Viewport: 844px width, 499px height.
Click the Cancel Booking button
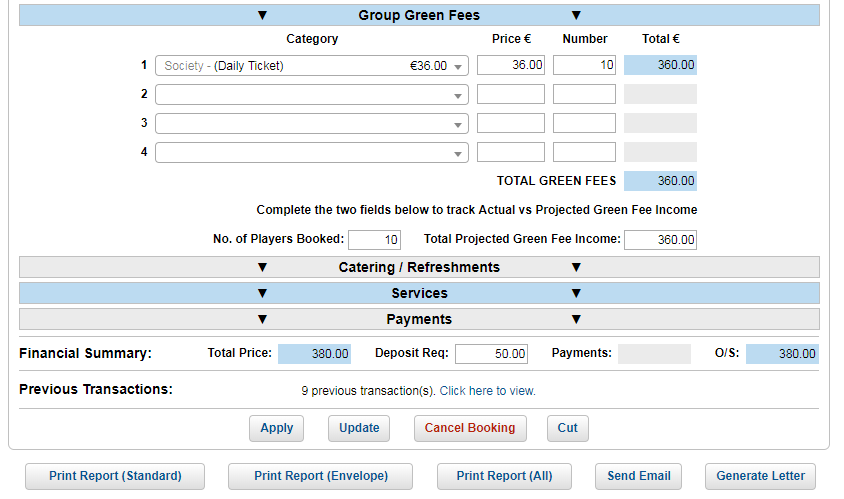470,428
